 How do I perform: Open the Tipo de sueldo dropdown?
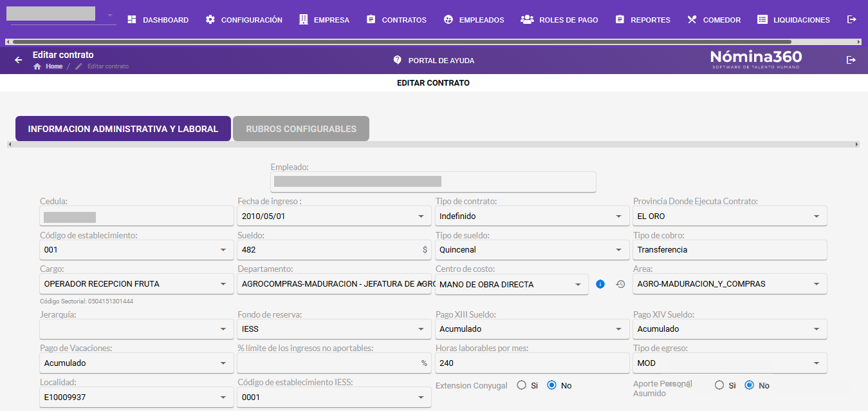pos(619,250)
